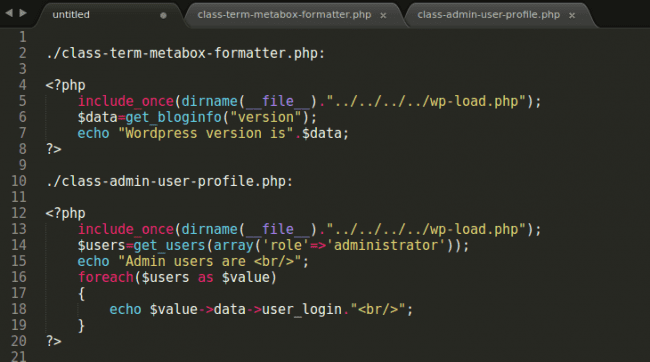
Task: Click the 'echo' keyword on line 7
Action: (93, 133)
